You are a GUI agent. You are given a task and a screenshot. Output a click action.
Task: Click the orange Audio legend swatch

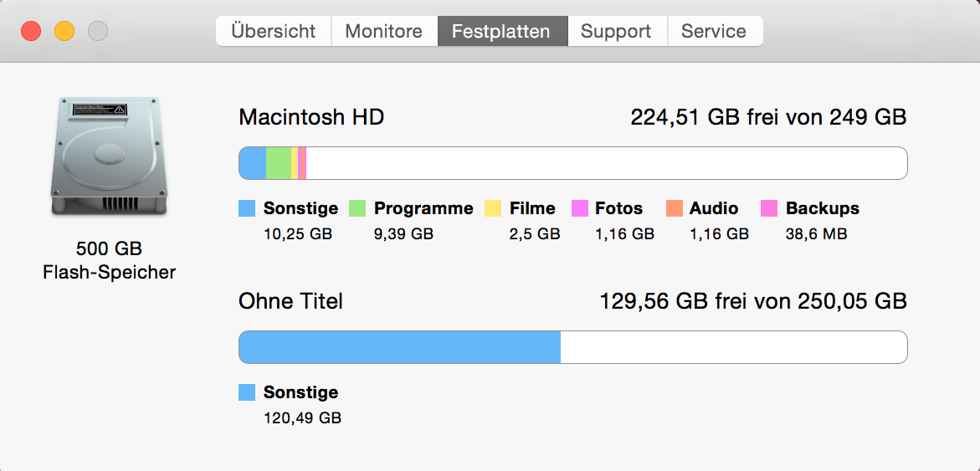(x=674, y=208)
